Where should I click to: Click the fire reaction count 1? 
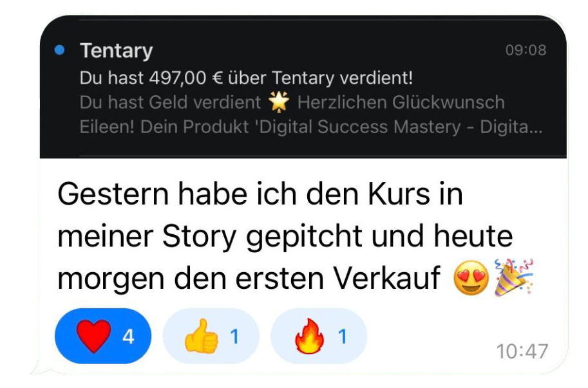pos(343,337)
